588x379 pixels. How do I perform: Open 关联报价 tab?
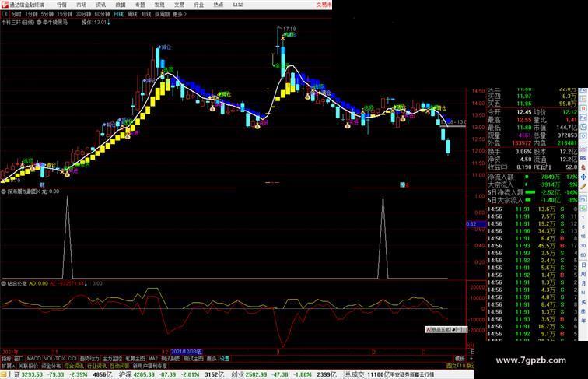tap(28, 366)
